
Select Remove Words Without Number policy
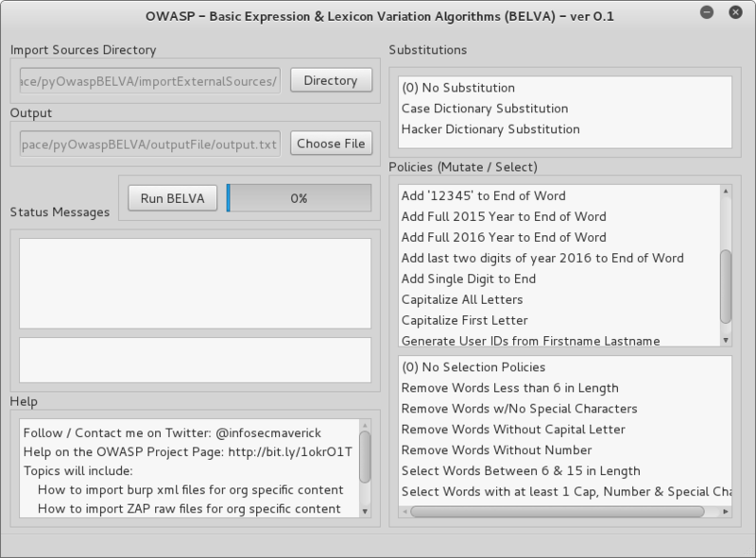click(x=496, y=450)
